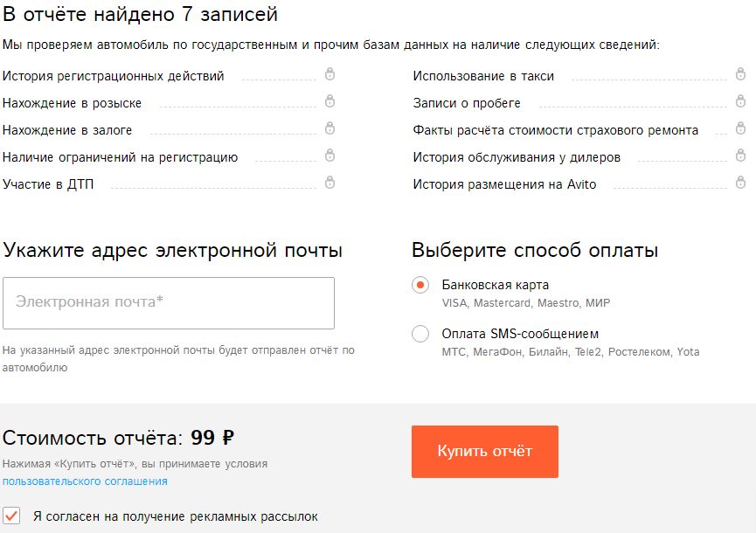
Task: Uncheck the рекламных рассылок consent checkbox
Action: click(x=12, y=516)
